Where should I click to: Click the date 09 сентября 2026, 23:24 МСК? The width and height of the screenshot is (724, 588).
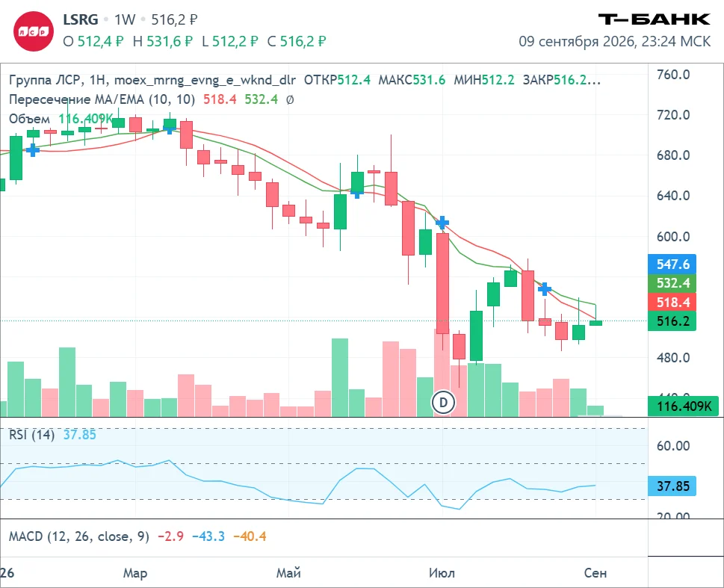(615, 41)
